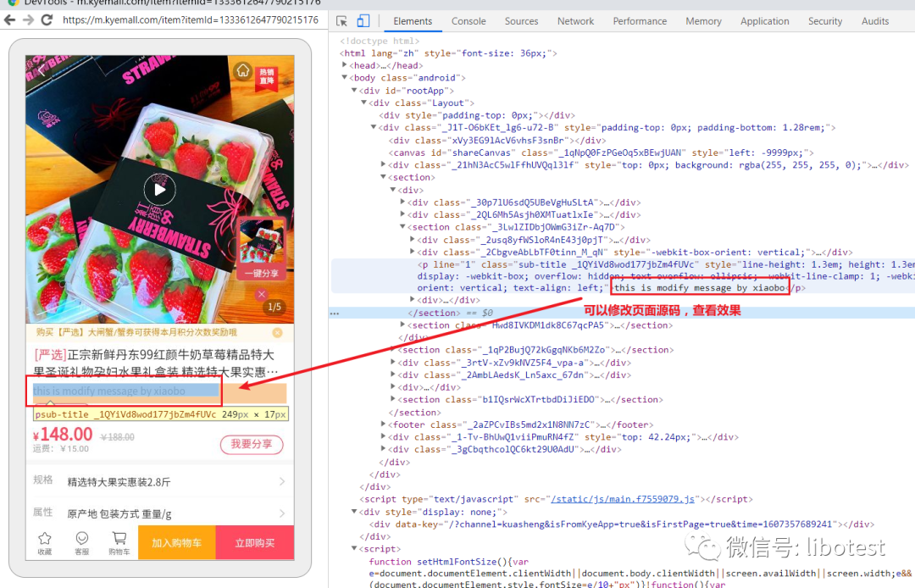Expand the div class _2AmbLAedsK_Ln5axc_67dn node
915x588 pixels.
(x=393, y=375)
